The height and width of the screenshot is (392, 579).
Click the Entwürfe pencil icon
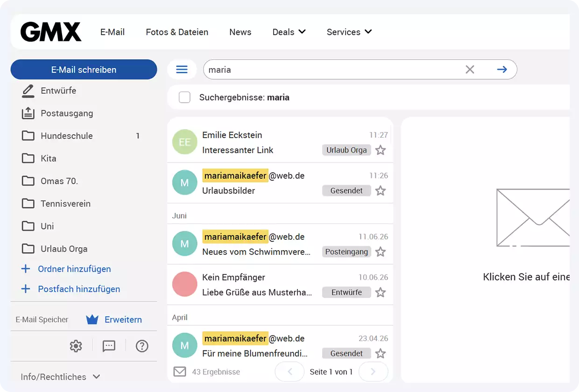click(x=28, y=91)
